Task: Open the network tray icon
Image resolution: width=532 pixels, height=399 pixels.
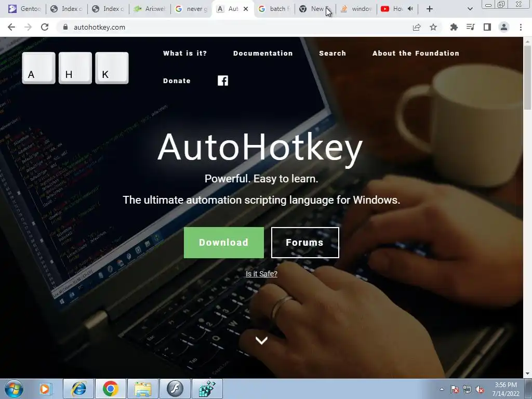Action: click(x=467, y=389)
